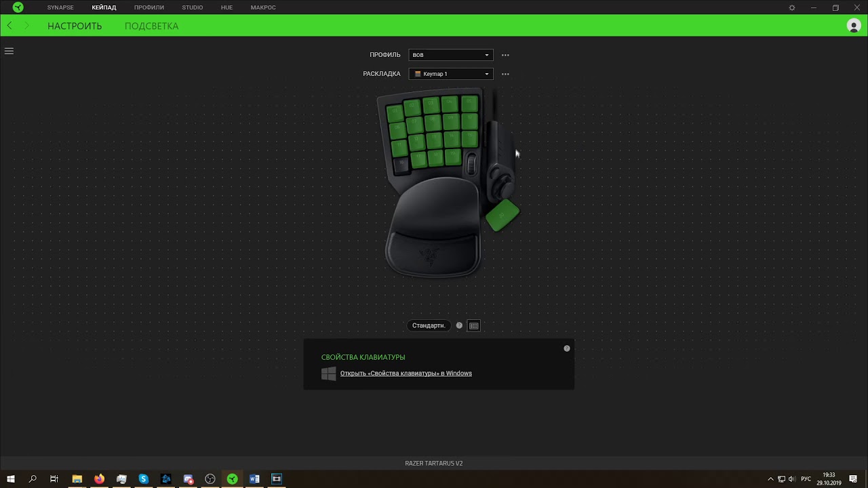Select the dark keypad key 16
Screen dimensions: 868x488
(401, 166)
